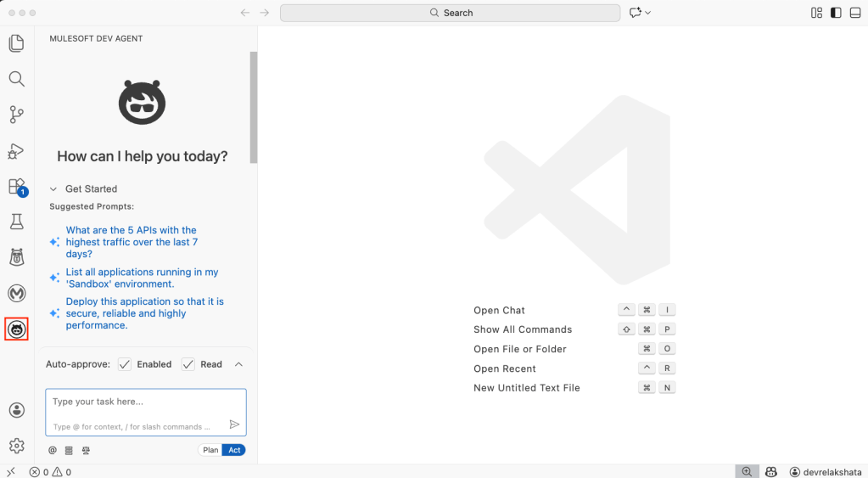The image size is (868, 478).
Task: Click the MuleSoft 'M' icon in activity bar
Action: click(16, 293)
